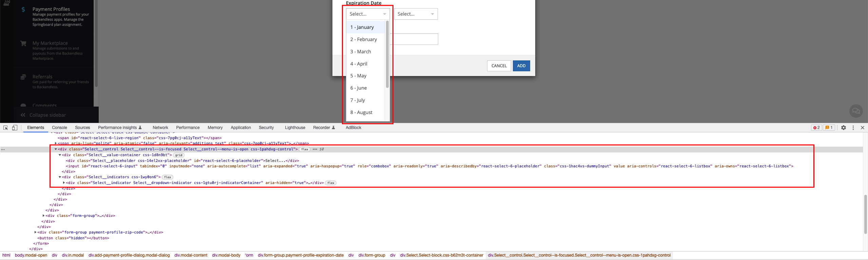Open the expiration month Select dropdown
This screenshot has height=260, width=868.
coord(368,14)
